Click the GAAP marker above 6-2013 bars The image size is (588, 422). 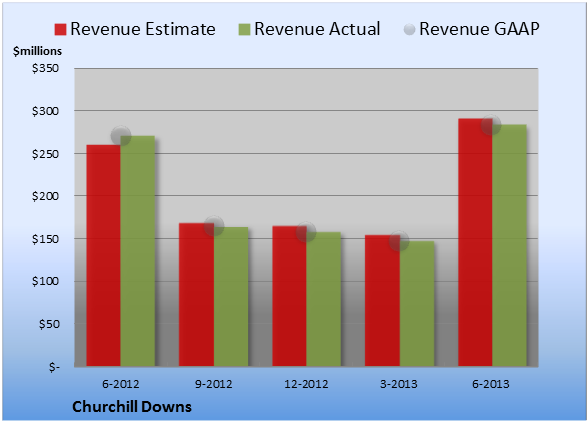point(491,125)
